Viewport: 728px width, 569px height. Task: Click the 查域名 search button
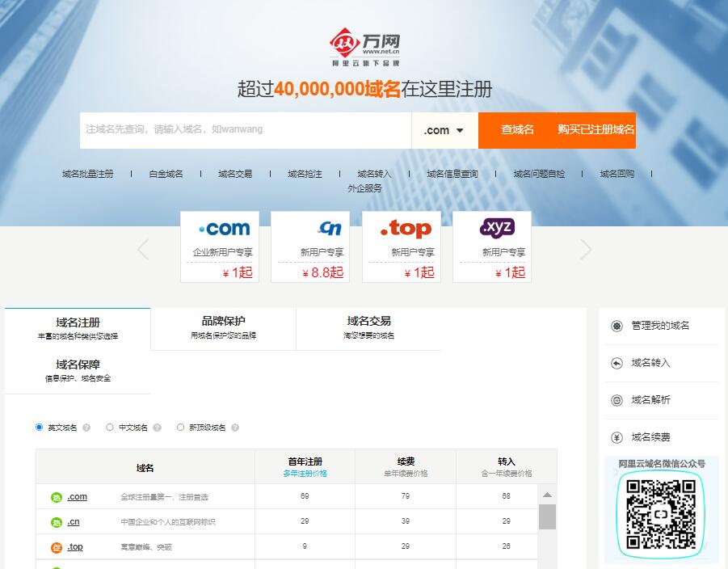pos(517,130)
